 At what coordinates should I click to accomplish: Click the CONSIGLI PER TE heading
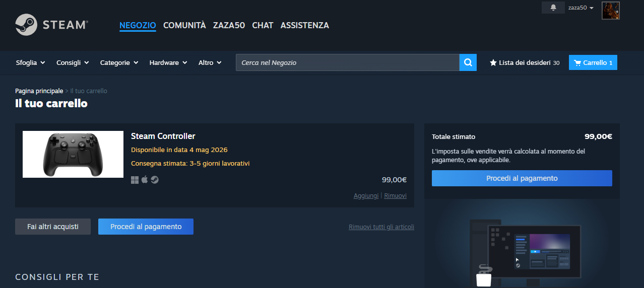pos(57,277)
